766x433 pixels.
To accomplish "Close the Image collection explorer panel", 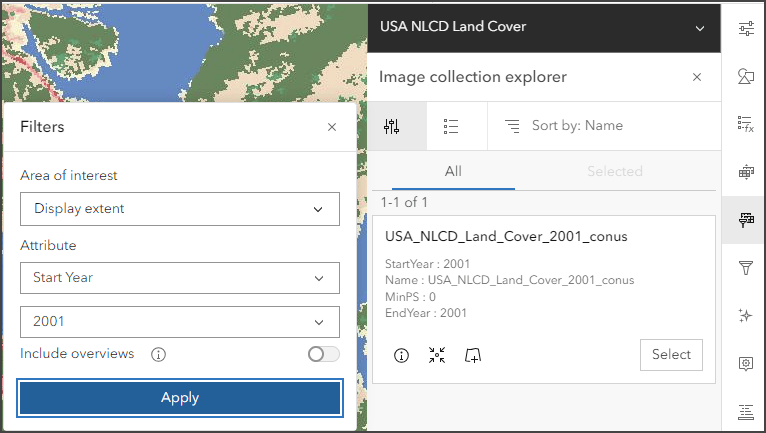I will [697, 77].
